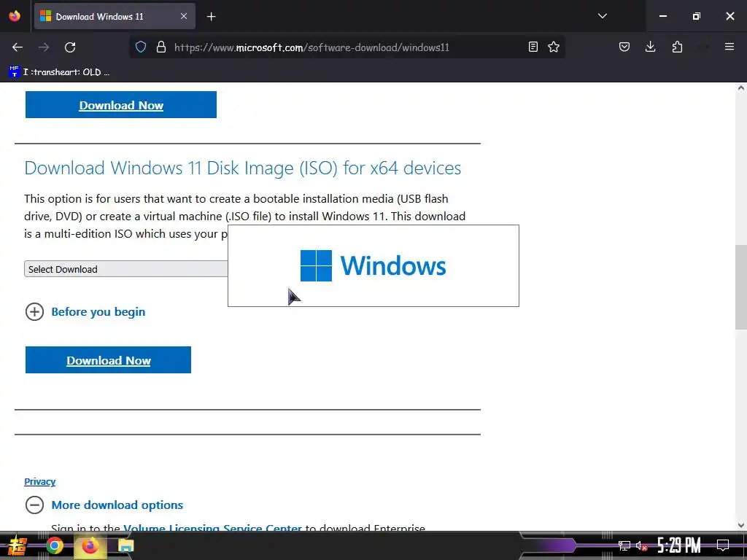Open the Privacy link
The image size is (747, 560).
coord(40,481)
